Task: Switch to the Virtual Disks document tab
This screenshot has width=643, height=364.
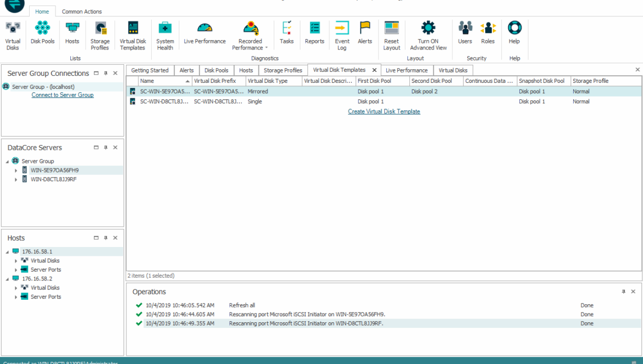Action: coord(453,70)
